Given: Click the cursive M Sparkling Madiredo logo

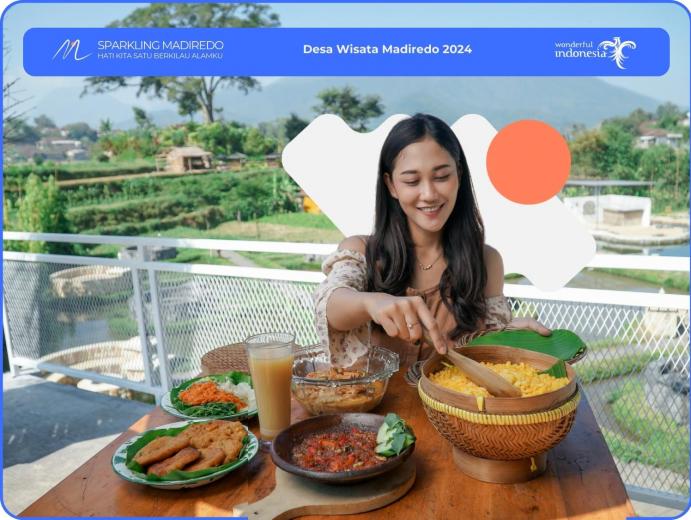Looking at the screenshot, I should (x=71, y=50).
